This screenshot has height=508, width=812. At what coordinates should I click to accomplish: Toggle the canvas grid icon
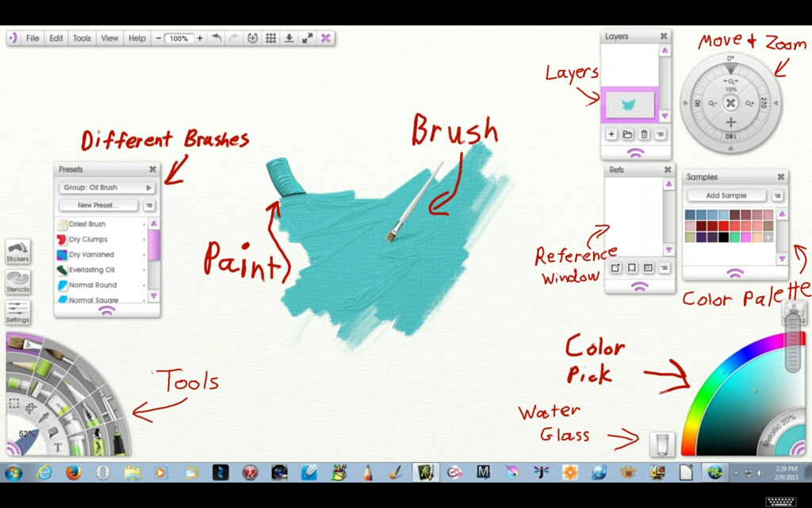[270, 38]
